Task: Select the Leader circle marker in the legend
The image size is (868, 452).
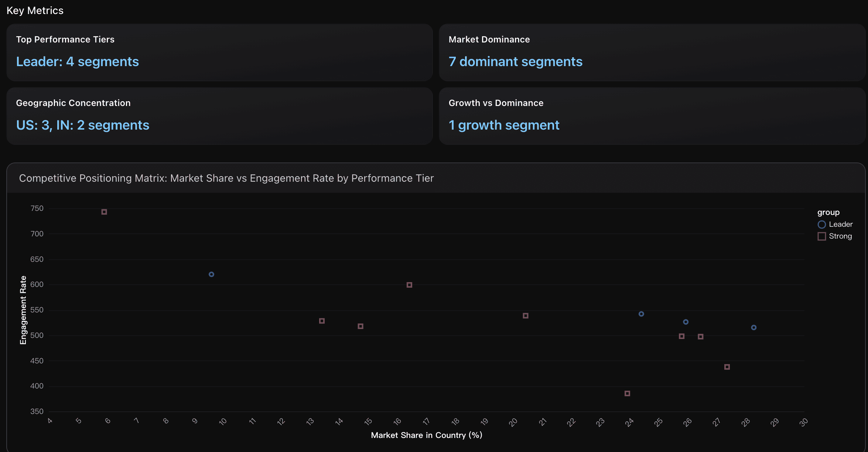Action: click(821, 224)
